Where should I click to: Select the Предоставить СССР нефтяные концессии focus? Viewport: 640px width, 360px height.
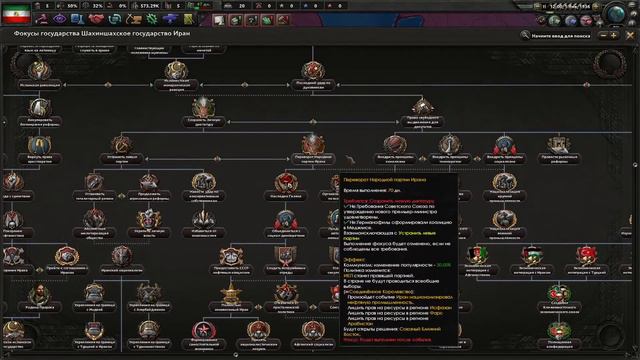[231, 260]
